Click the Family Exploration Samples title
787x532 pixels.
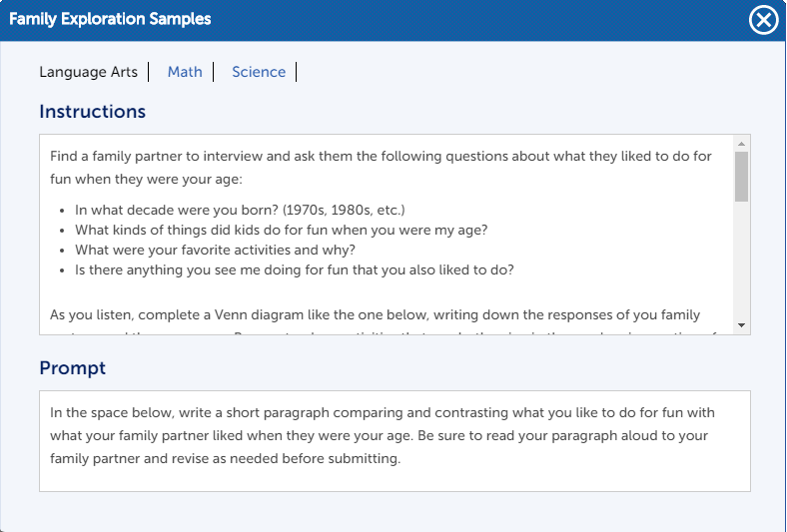(x=110, y=19)
